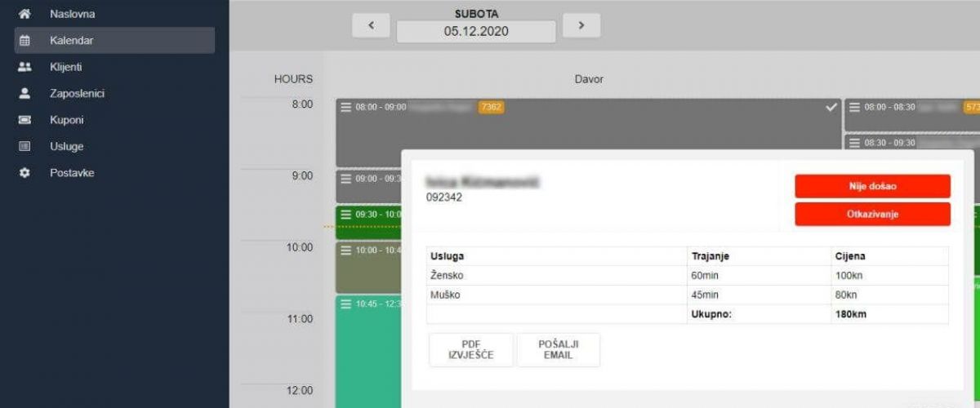The height and width of the screenshot is (408, 980).
Task: Click the Zaposlenici person icon
Action: pyautogui.click(x=24, y=94)
